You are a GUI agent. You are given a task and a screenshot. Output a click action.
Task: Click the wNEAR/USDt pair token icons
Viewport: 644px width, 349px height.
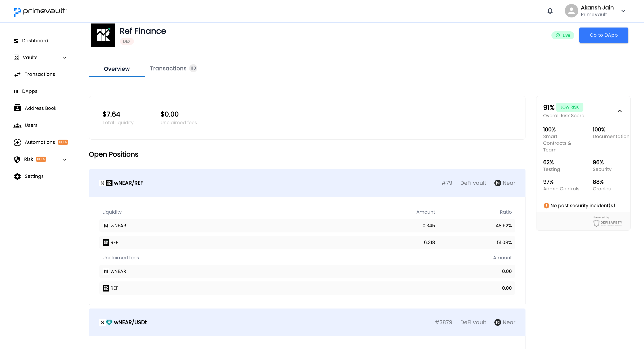[x=106, y=322]
